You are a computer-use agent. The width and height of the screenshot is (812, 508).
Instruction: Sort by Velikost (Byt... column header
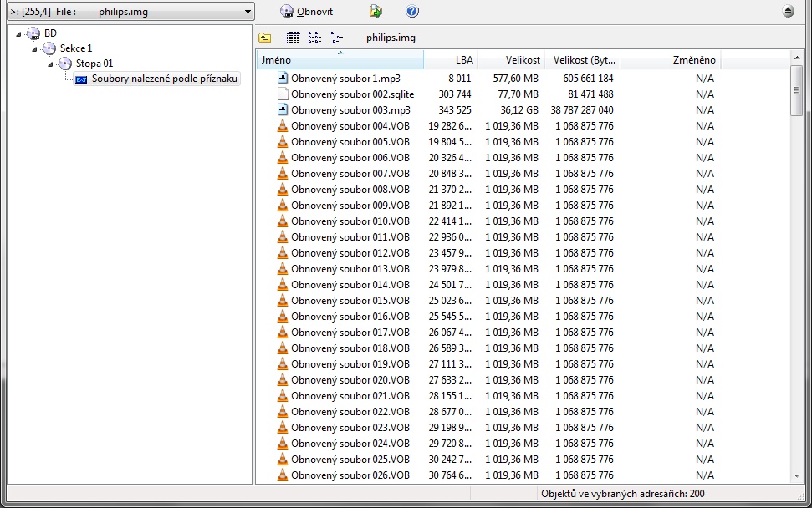pyautogui.click(x=581, y=59)
